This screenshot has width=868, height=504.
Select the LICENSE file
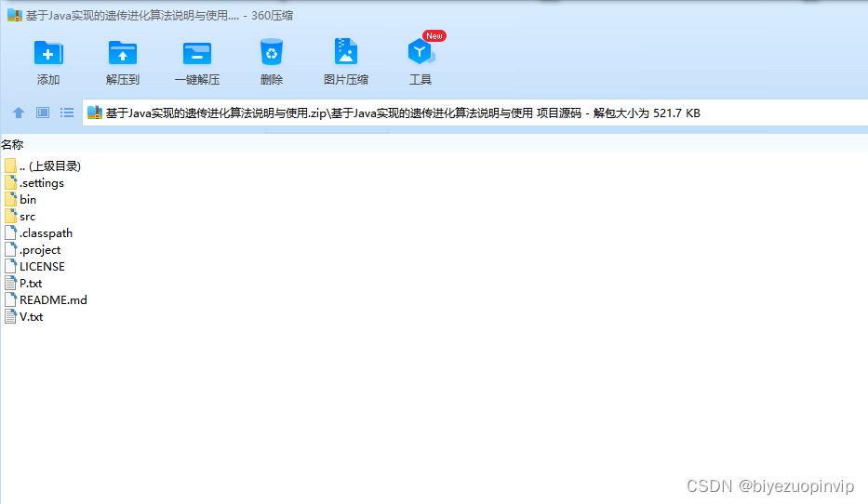[x=34, y=266]
